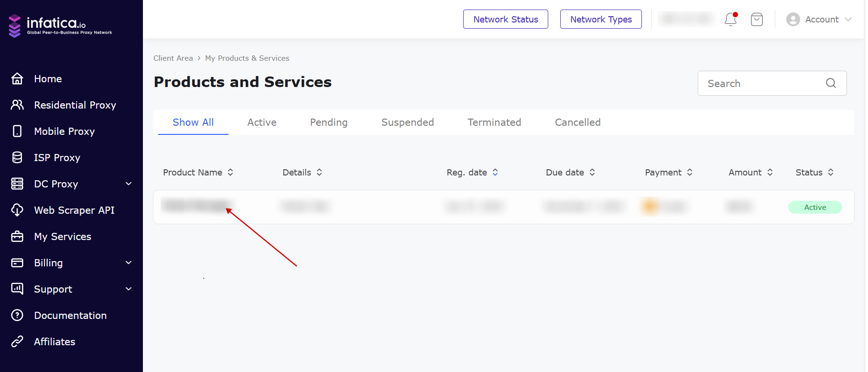Switch to the Active tab
Viewport: 868px width, 372px height.
click(x=262, y=122)
